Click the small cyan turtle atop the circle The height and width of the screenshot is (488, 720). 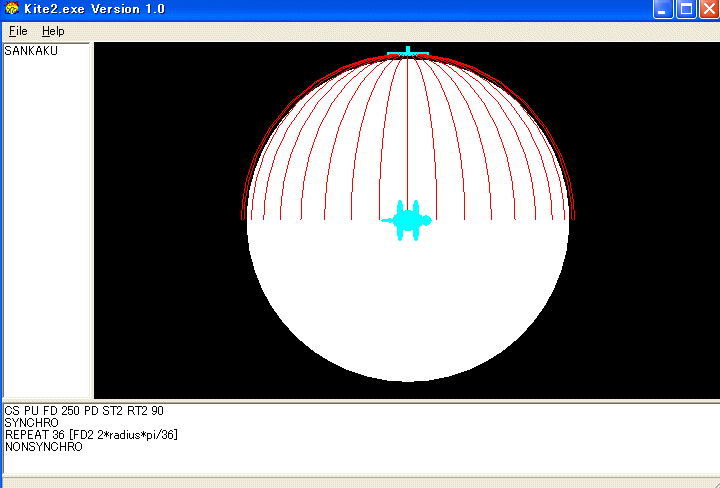point(408,51)
